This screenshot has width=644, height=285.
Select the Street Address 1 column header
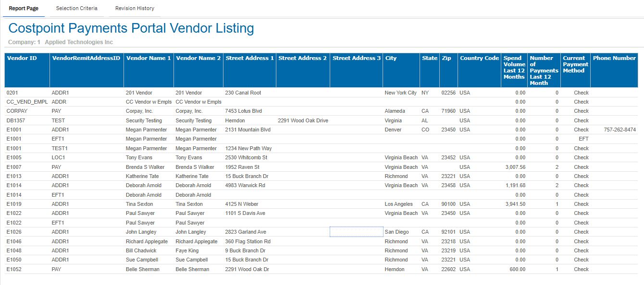click(249, 58)
